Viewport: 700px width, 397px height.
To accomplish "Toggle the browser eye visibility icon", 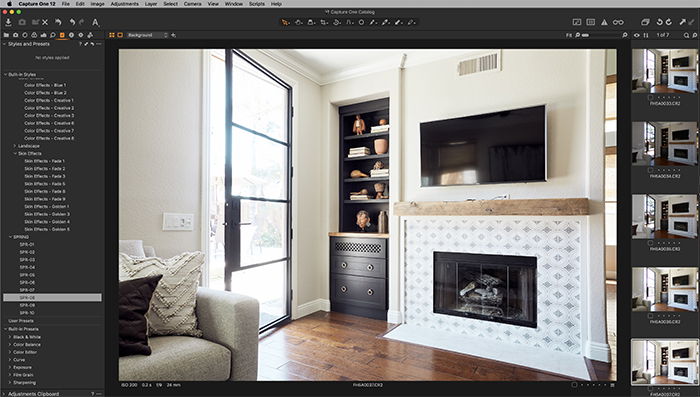I will (637, 35).
